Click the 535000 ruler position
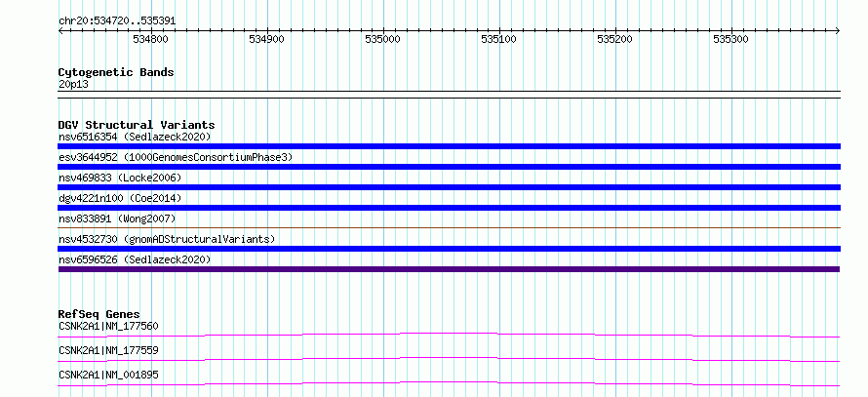868x397 pixels. (383, 39)
